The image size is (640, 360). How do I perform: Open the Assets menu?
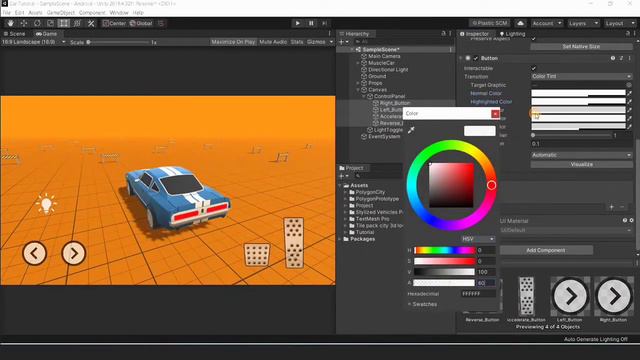(36, 13)
